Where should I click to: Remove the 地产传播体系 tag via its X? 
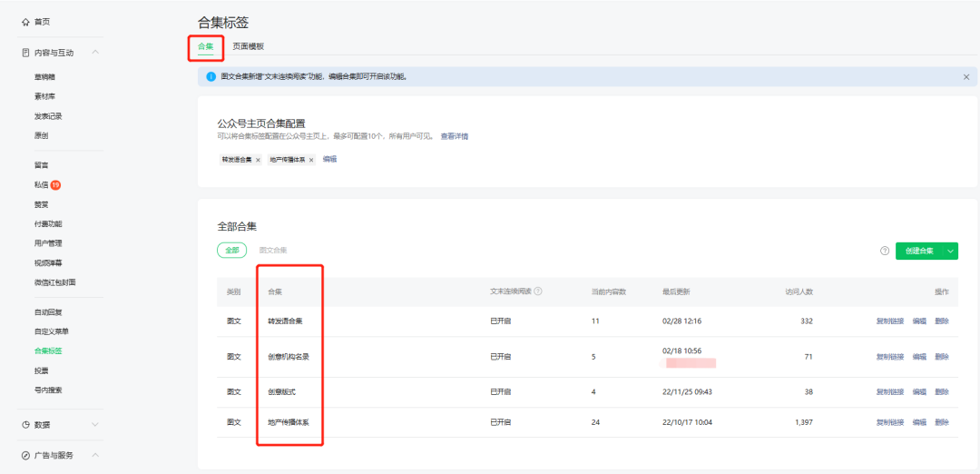point(311,160)
